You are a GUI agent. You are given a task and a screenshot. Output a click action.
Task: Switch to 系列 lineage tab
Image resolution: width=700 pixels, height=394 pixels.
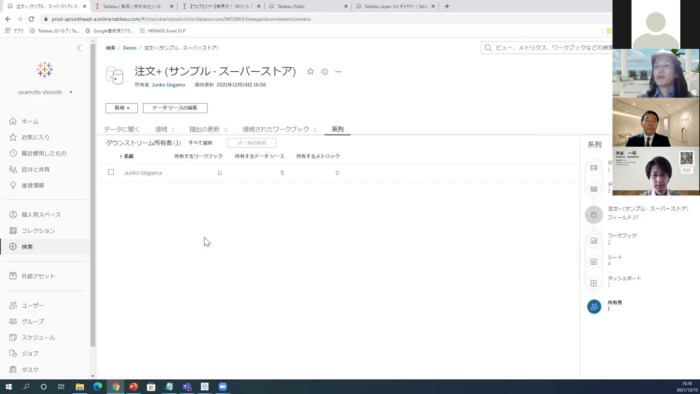338,129
